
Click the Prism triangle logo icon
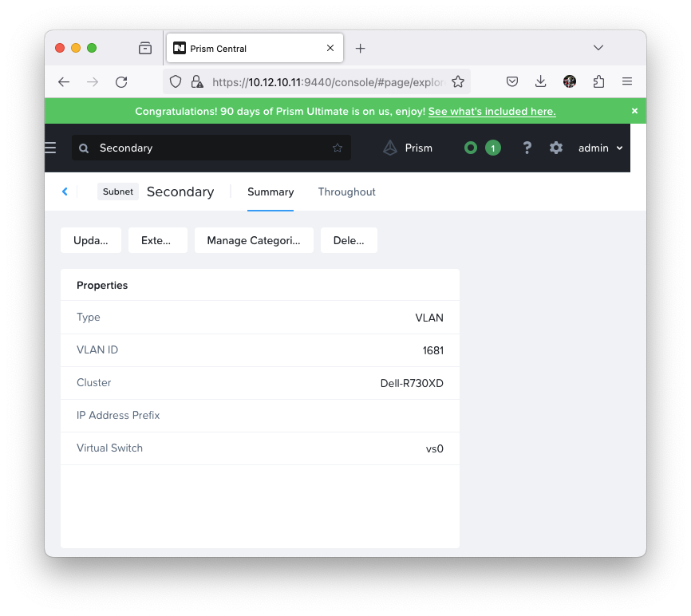pos(390,148)
